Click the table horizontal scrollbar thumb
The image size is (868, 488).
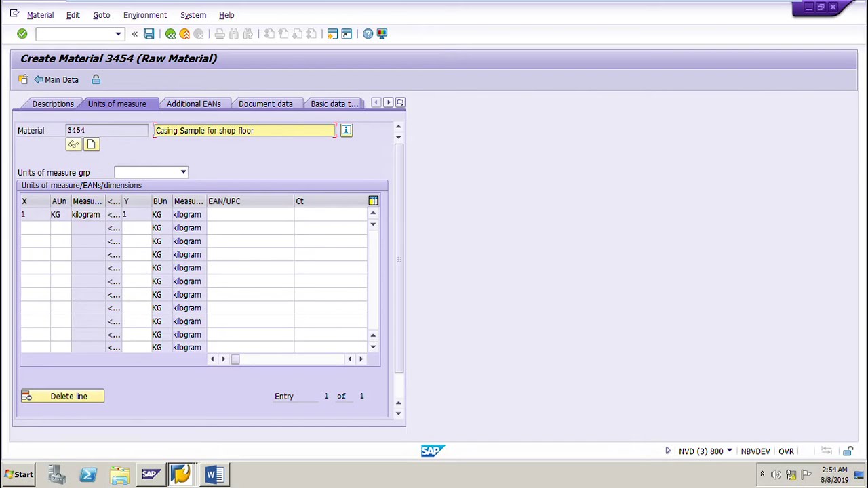[x=235, y=359]
